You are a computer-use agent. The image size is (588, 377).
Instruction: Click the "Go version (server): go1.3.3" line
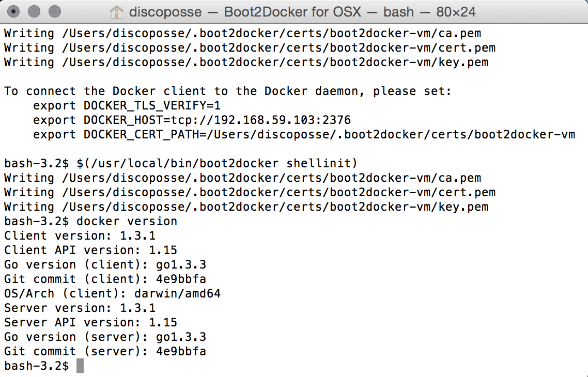click(105, 337)
